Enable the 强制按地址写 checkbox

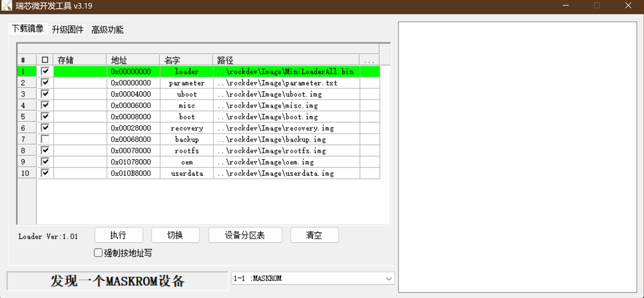tap(98, 253)
